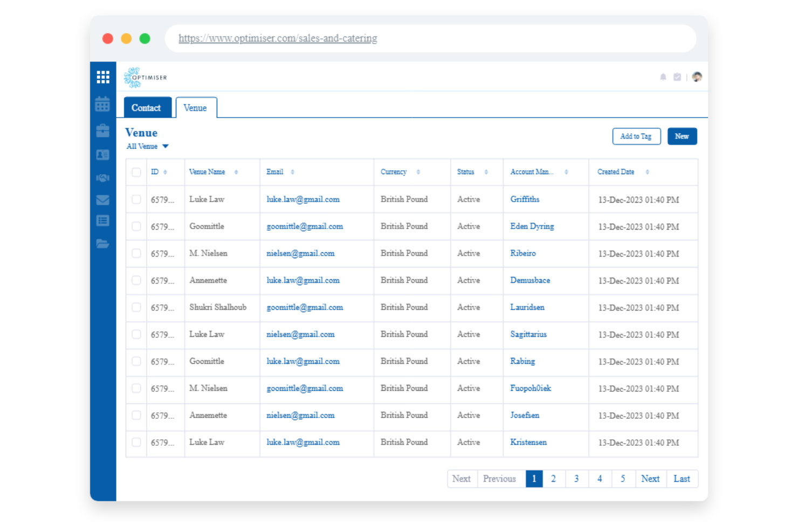Open the user profile avatar
The width and height of the screenshot is (798, 532).
[697, 77]
